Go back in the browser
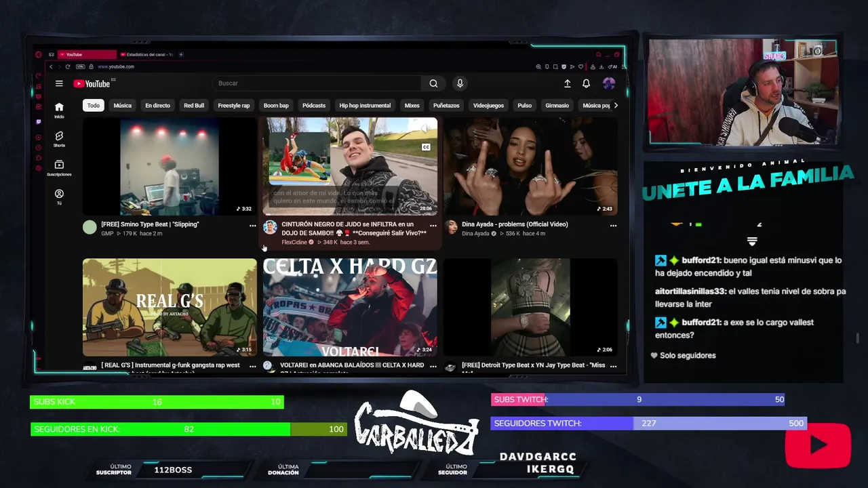Viewport: 868px width, 488px height. pyautogui.click(x=51, y=66)
